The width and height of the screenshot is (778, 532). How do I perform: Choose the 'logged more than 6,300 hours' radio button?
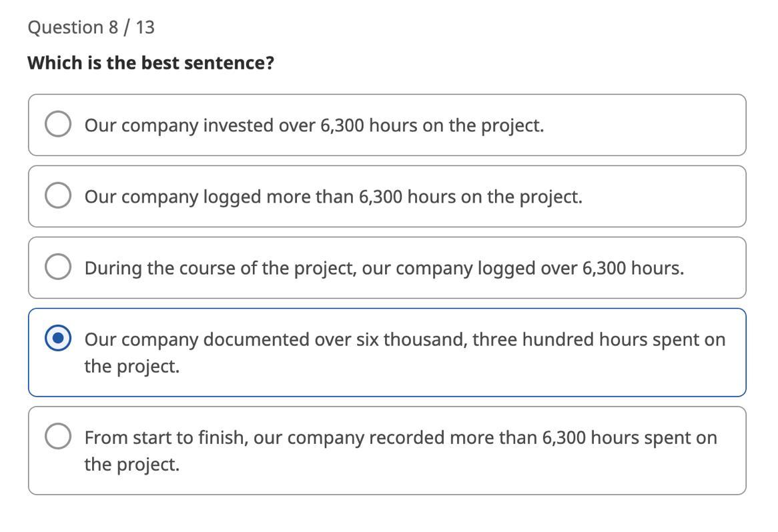pos(58,196)
